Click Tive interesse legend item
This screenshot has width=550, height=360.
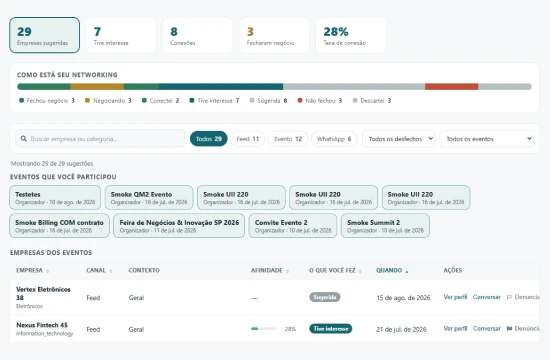[214, 101]
